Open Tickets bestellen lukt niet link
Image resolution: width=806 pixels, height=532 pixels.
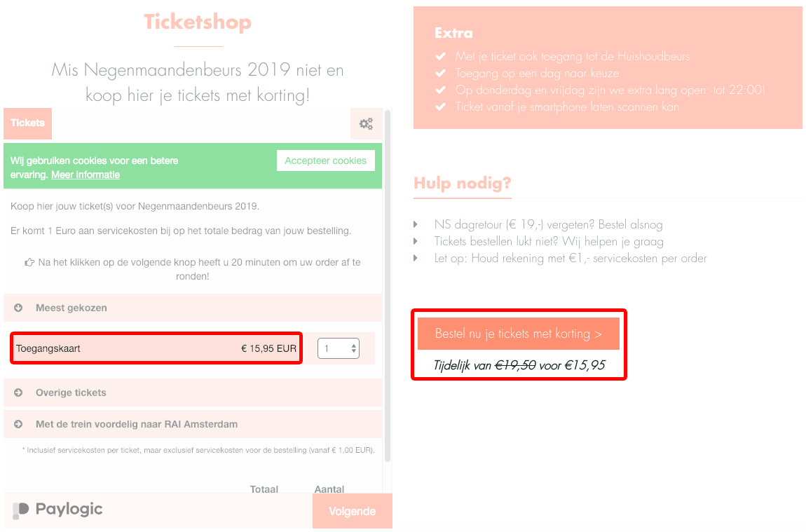[x=549, y=242]
